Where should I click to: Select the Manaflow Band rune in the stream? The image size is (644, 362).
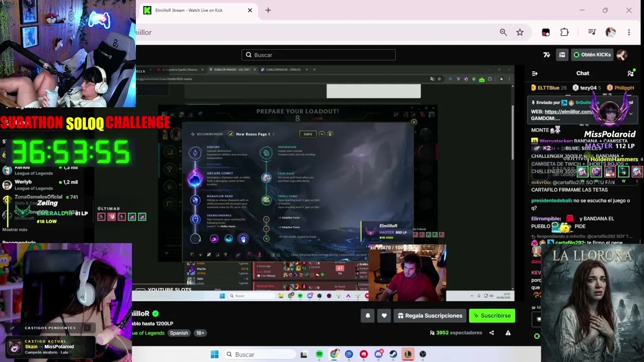click(x=195, y=200)
